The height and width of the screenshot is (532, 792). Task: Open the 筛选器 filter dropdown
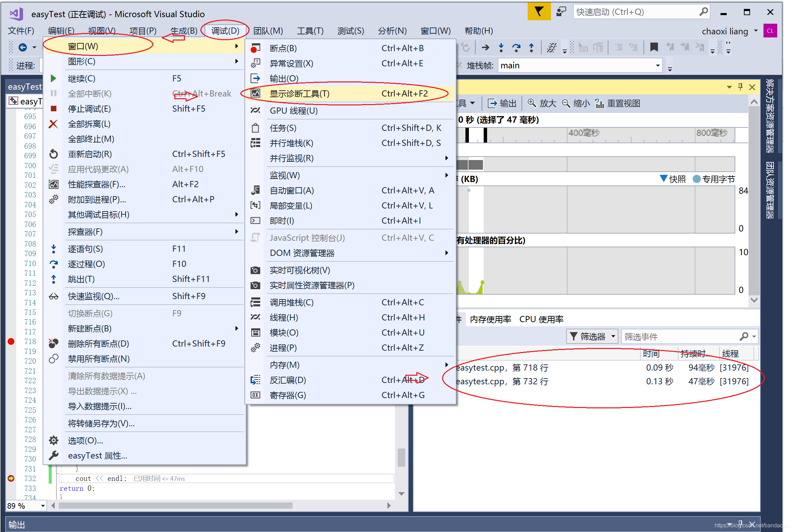click(592, 336)
